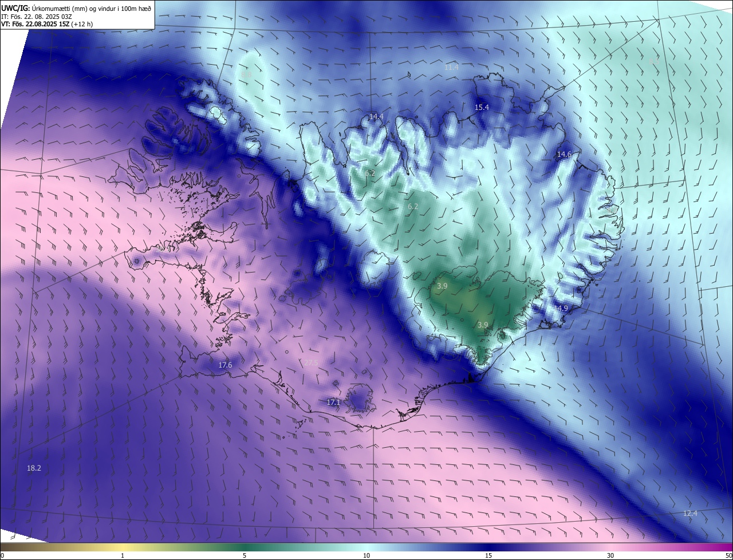Image resolution: width=733 pixels, height=560 pixels.
Task: Select the 15.4 value label on the map
Action: [x=482, y=108]
